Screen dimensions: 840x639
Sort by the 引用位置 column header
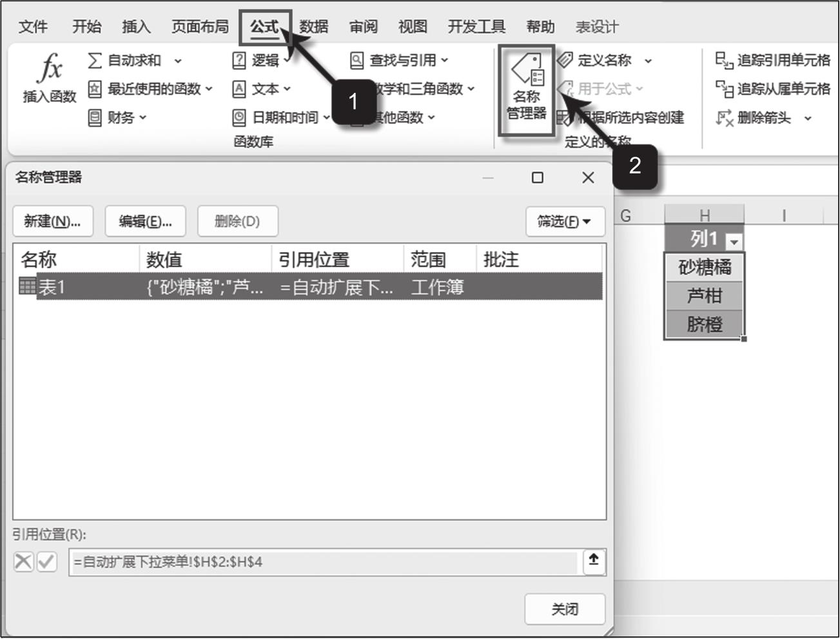point(337,259)
